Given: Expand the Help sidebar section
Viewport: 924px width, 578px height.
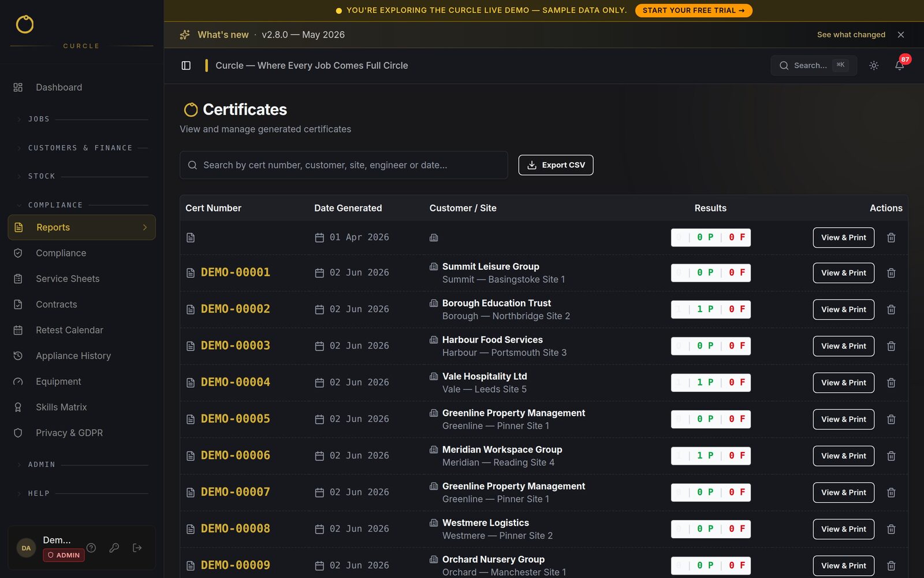Looking at the screenshot, I should tap(81, 494).
